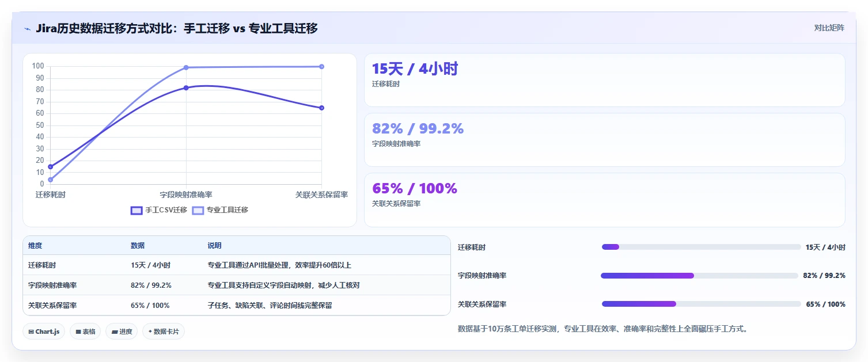
Task: Click the 迁移耗时 progress bar
Action: [701, 247]
